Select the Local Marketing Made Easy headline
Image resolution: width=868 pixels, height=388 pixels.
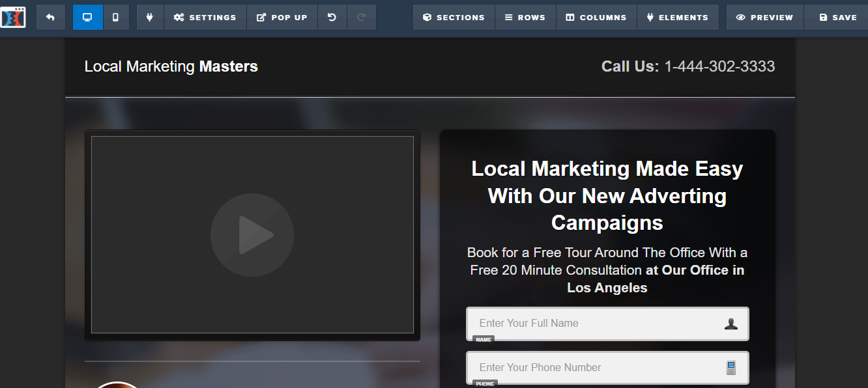[x=607, y=195]
